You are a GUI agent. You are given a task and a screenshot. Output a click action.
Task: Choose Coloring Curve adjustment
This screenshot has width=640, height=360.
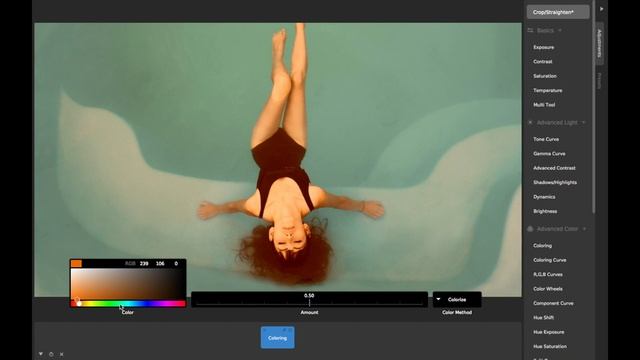pos(549,260)
